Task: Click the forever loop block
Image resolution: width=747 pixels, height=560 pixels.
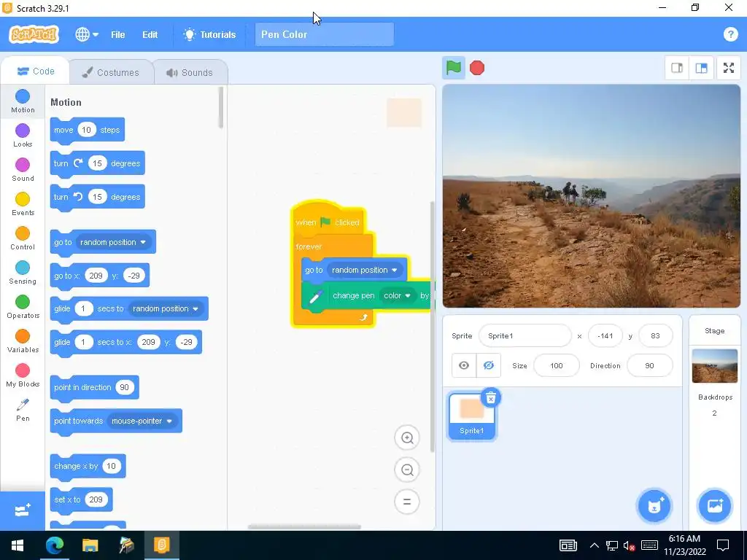Action: pyautogui.click(x=309, y=246)
